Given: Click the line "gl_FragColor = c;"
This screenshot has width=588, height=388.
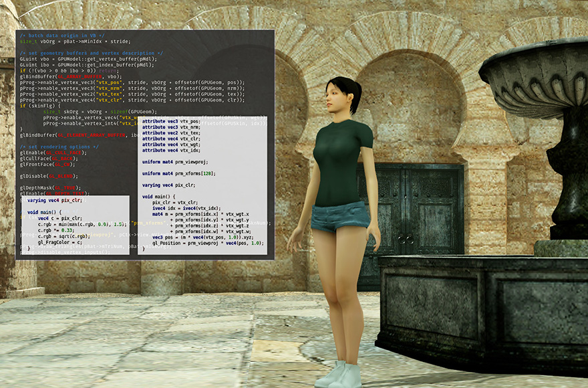Looking at the screenshot, I should click(60, 242).
